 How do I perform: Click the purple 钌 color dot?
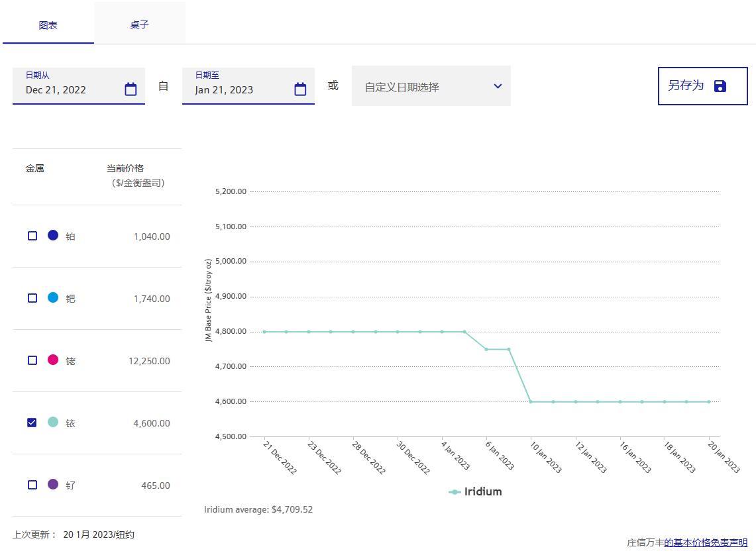(x=53, y=484)
